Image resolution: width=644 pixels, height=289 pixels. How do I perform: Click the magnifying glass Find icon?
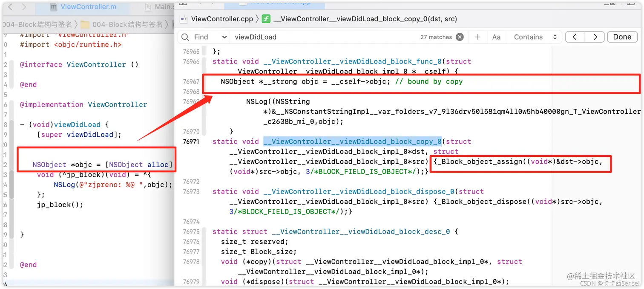pos(185,37)
